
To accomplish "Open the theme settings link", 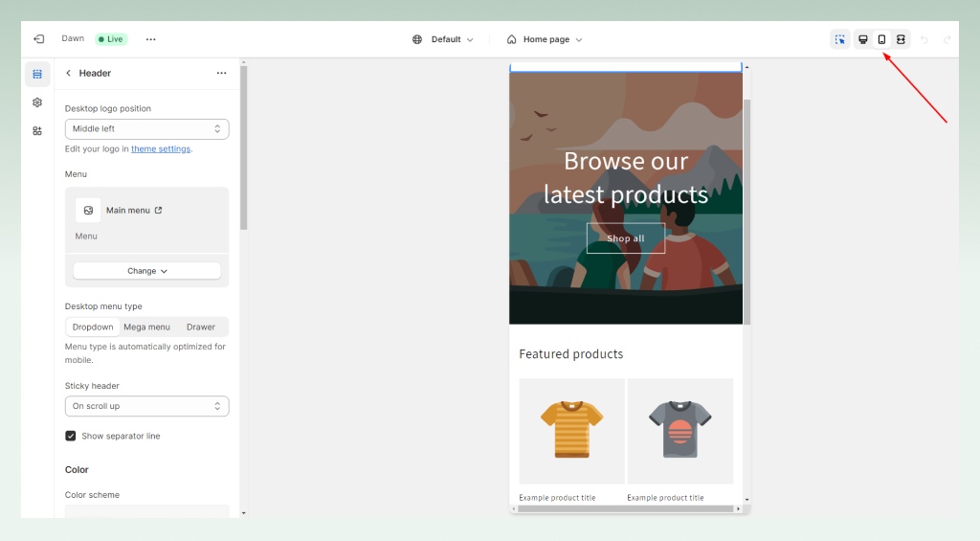I will (x=161, y=148).
